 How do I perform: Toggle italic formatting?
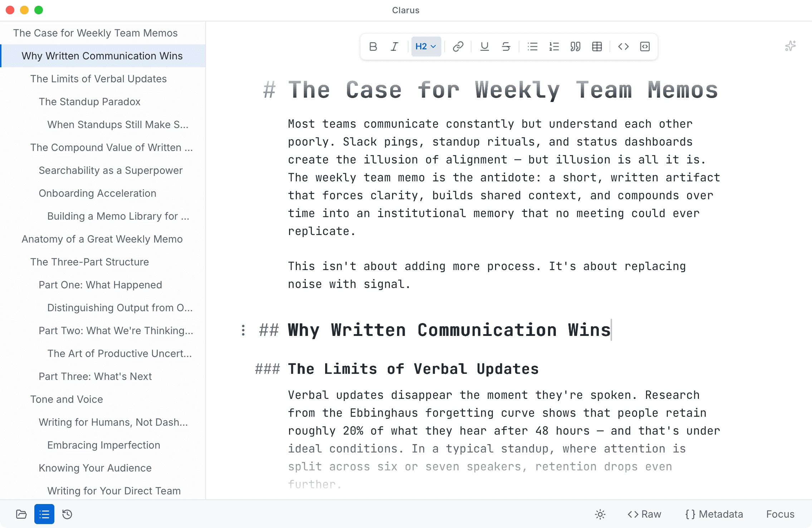coord(395,47)
